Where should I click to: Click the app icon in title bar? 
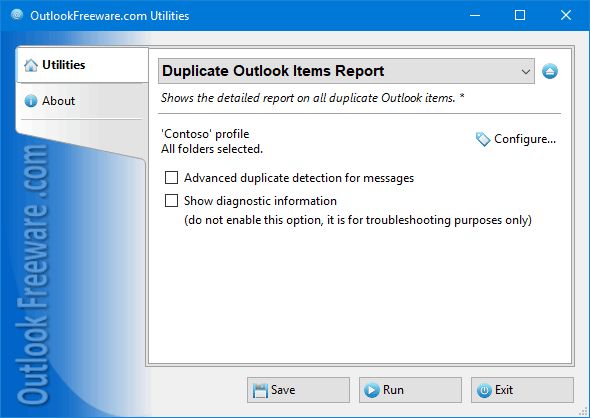click(x=17, y=15)
